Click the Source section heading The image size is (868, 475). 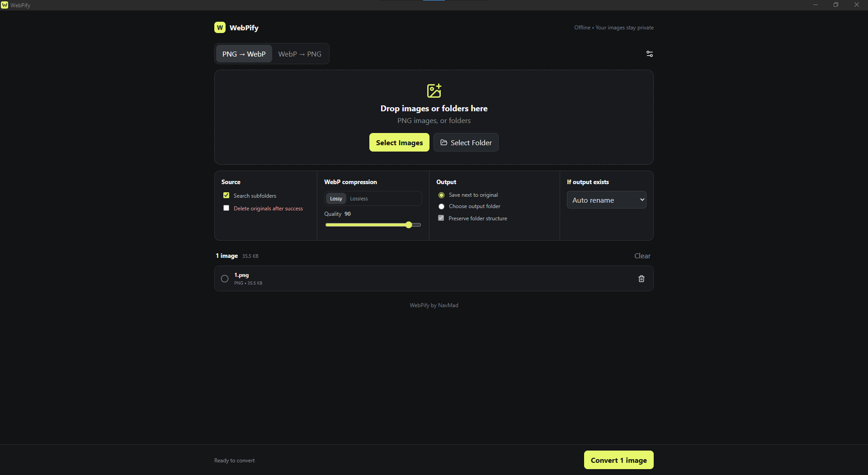click(231, 182)
